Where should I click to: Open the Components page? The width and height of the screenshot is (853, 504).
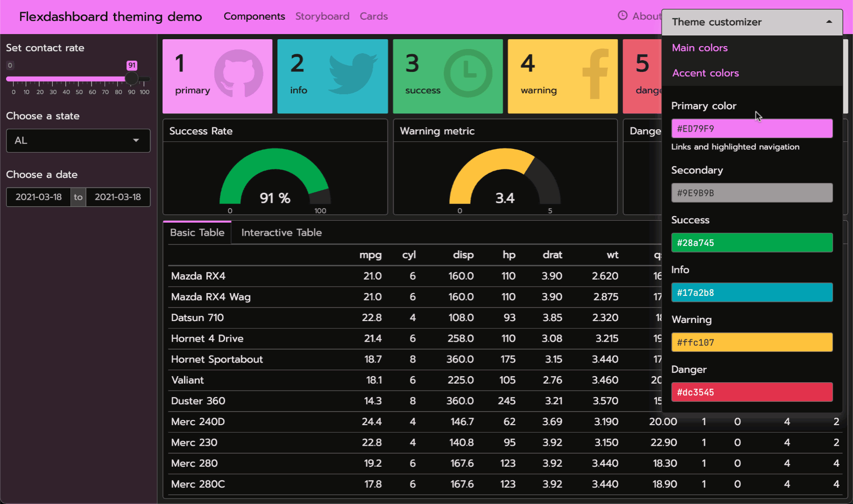(x=254, y=16)
